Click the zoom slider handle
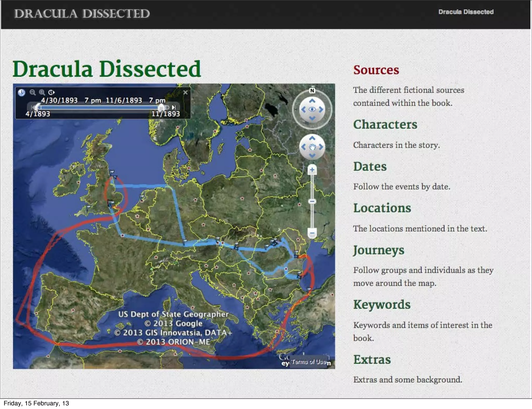532x409 pixels. 312,201
